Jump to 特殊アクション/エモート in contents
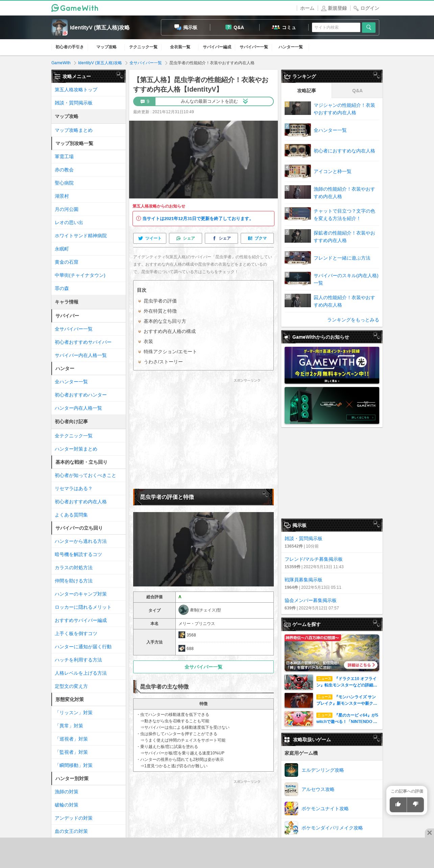 click(x=170, y=352)
